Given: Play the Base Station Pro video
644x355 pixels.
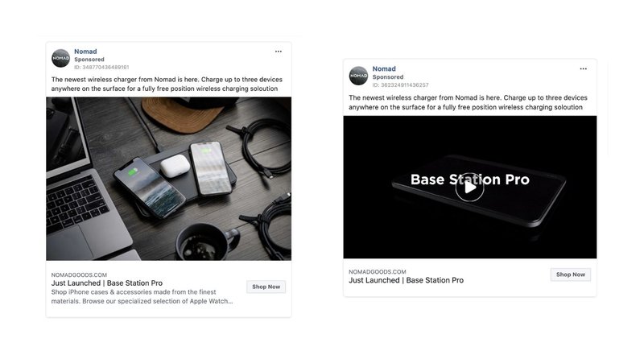Looking at the screenshot, I should tap(469, 188).
